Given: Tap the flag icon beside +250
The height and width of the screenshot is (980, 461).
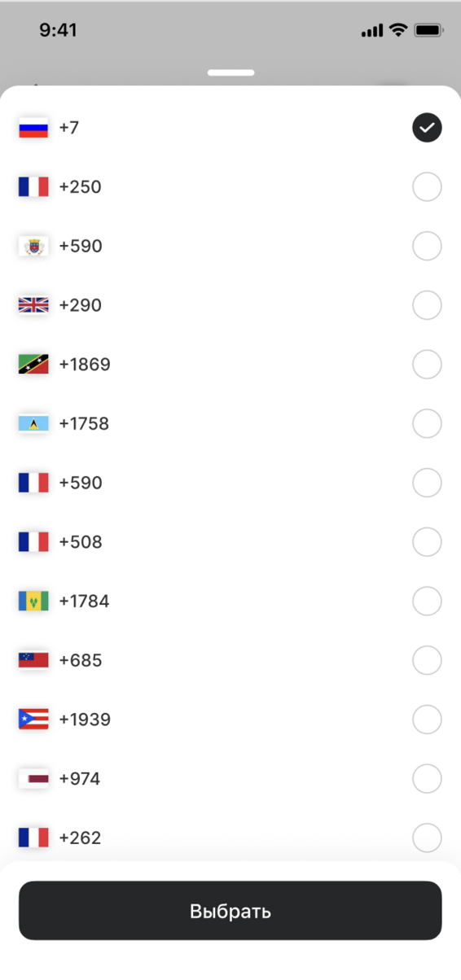Looking at the screenshot, I should click(33, 187).
